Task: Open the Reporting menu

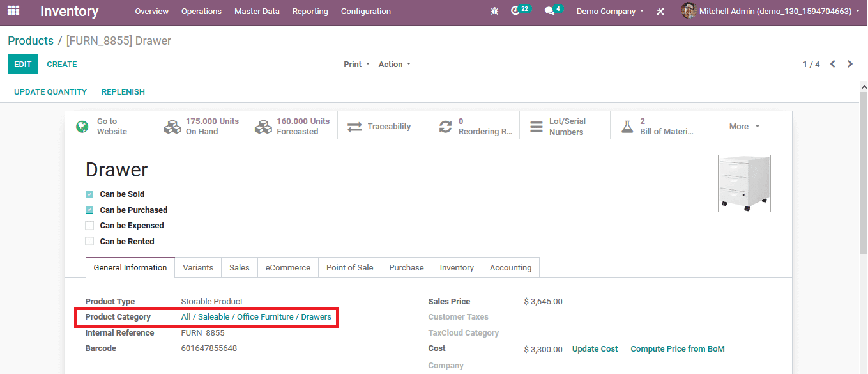Action: click(x=310, y=12)
